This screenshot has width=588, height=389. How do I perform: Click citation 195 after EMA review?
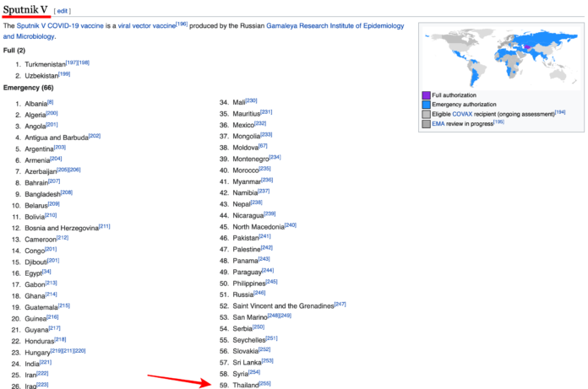pyautogui.click(x=498, y=122)
